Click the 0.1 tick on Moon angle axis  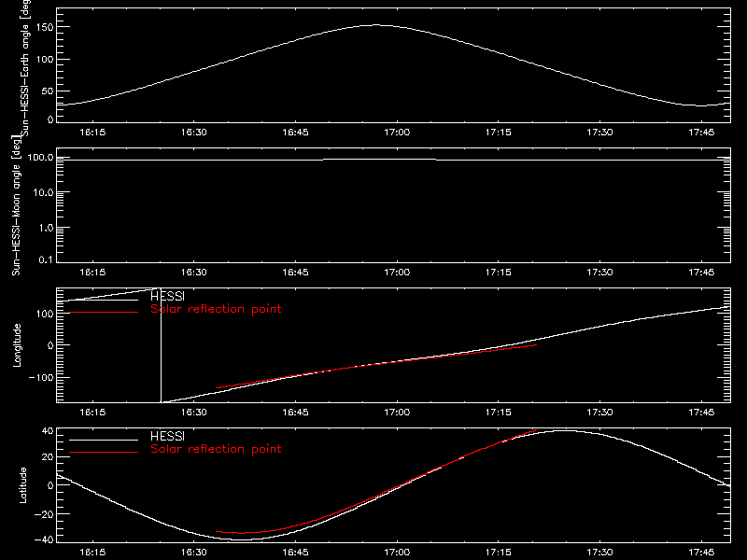tap(45, 259)
